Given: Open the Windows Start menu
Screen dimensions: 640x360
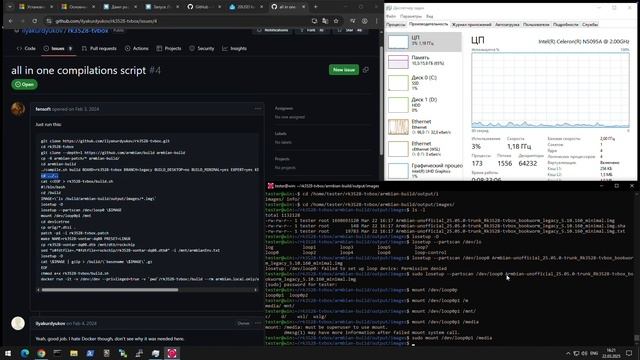Looking at the screenshot, I should pyautogui.click(x=8, y=353).
